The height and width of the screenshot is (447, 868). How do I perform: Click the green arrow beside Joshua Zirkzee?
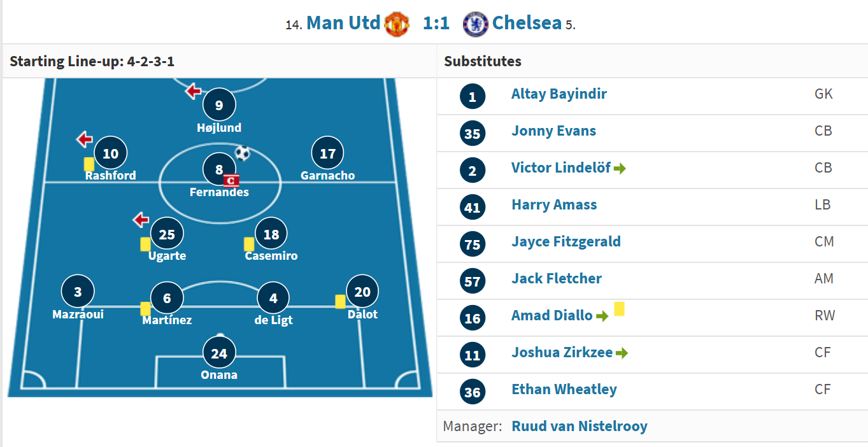pos(622,353)
